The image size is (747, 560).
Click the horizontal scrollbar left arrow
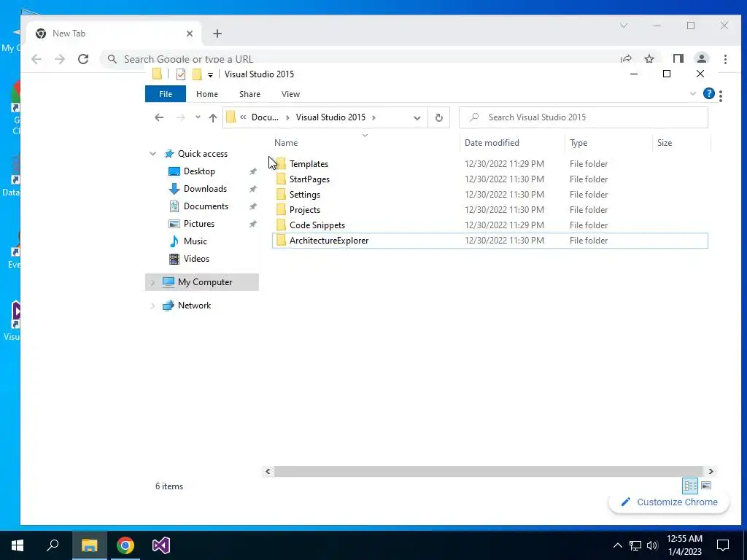pos(268,472)
